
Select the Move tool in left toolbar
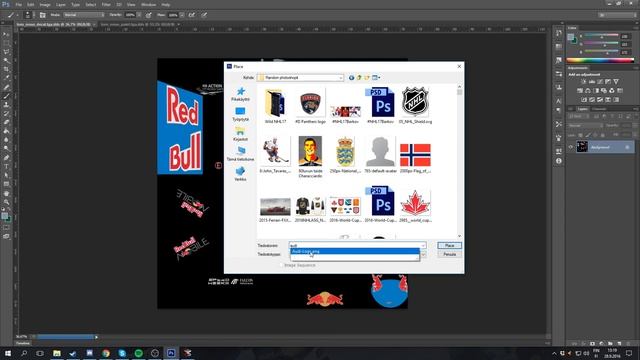(x=6, y=34)
